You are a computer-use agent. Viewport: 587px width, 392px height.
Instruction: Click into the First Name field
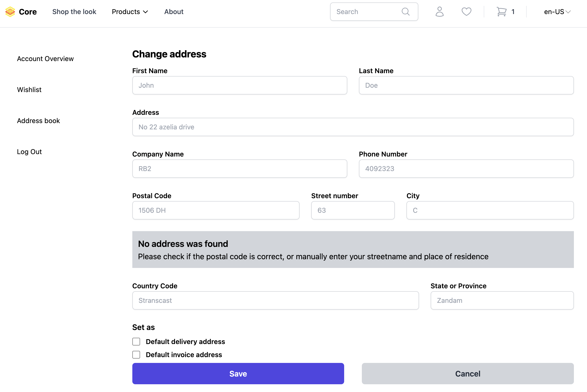239,85
